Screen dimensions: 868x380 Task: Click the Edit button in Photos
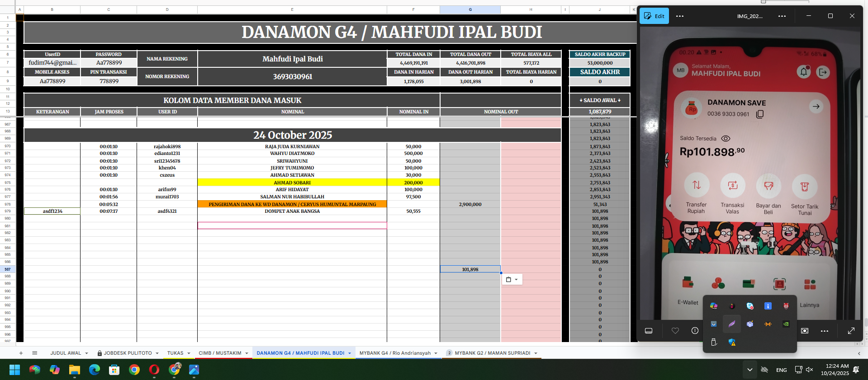coord(654,16)
